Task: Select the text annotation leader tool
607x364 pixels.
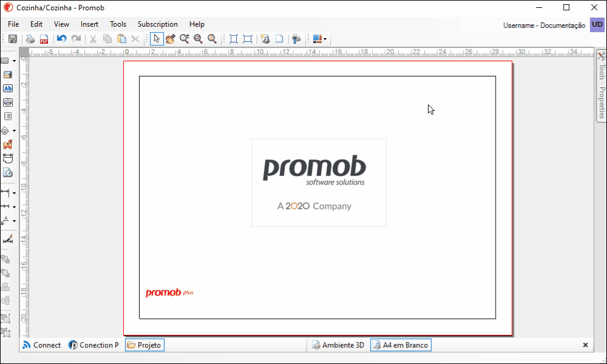Action: point(5,221)
